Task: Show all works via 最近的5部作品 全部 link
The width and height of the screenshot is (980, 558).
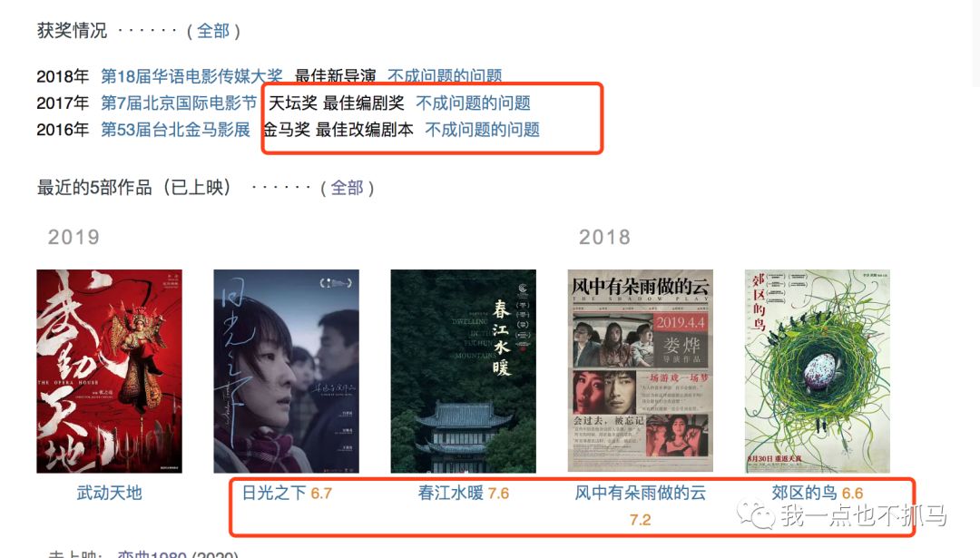Action: [x=347, y=188]
